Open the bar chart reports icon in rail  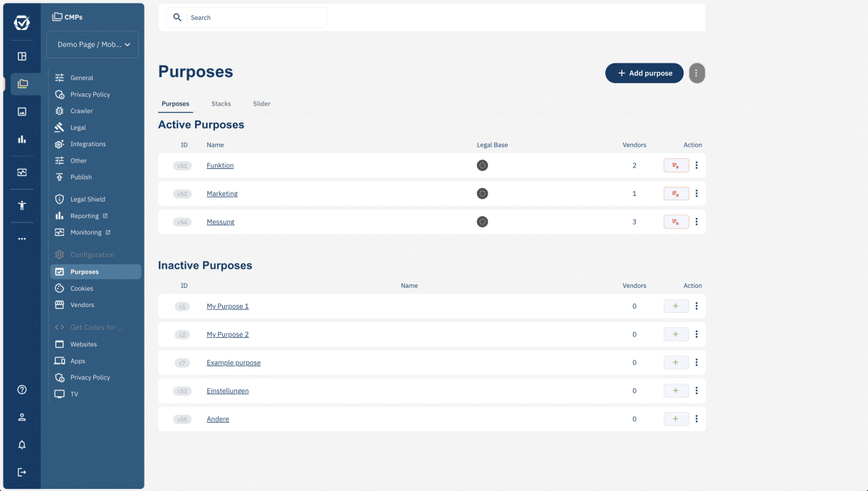tap(22, 140)
